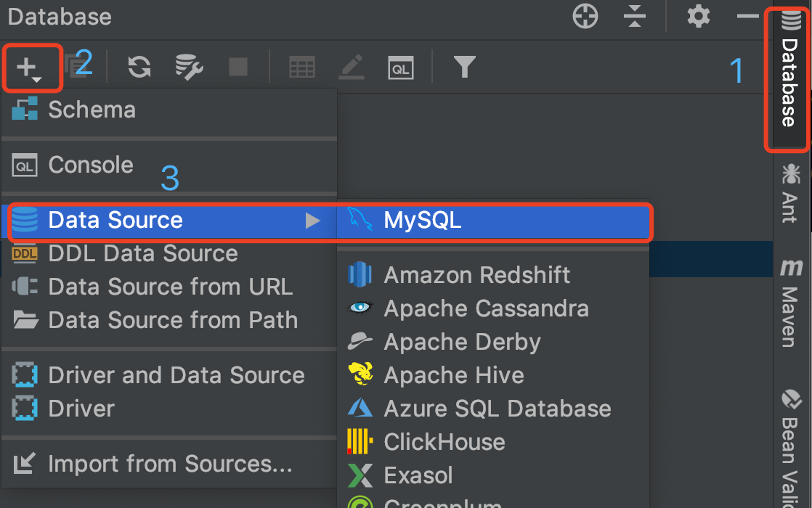Open the QL console from the toolbar icon
Screen dimensions: 812x508
click(401, 67)
